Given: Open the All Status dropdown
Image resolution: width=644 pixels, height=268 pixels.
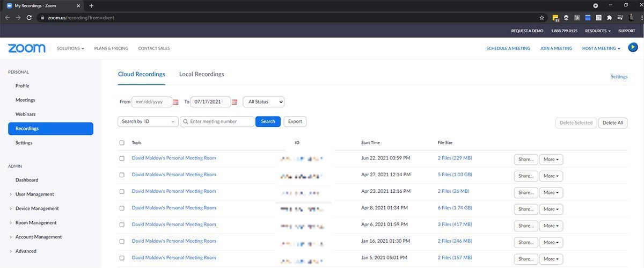Looking at the screenshot, I should click(264, 102).
